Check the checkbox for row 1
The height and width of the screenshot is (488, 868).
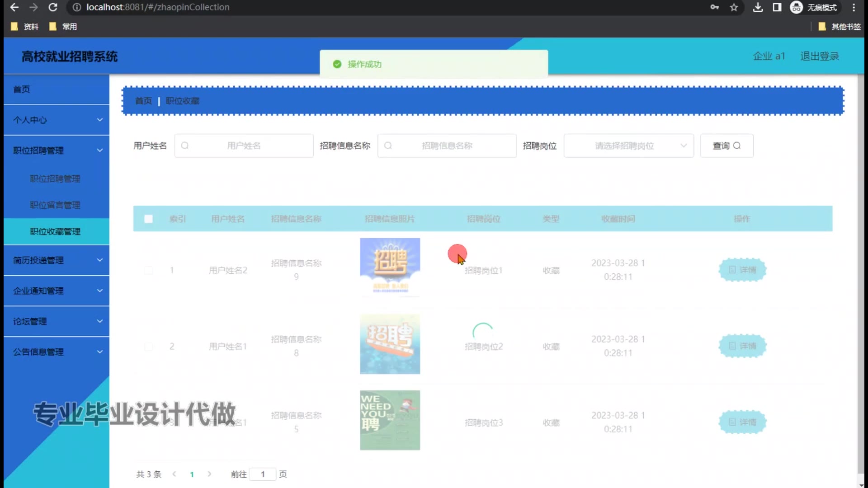(x=148, y=270)
